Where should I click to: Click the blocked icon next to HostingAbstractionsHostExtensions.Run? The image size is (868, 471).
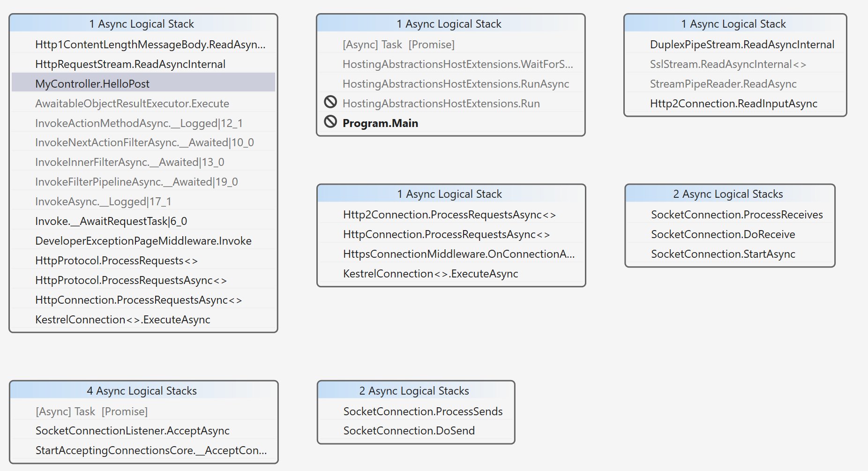tap(330, 102)
